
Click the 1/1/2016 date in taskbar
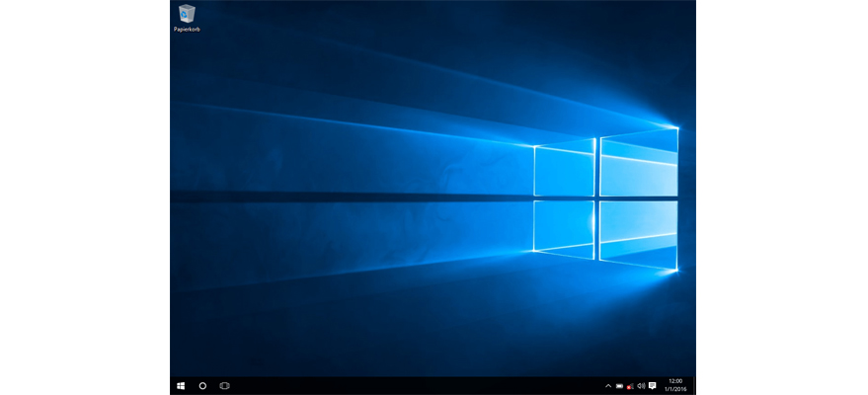click(x=674, y=389)
